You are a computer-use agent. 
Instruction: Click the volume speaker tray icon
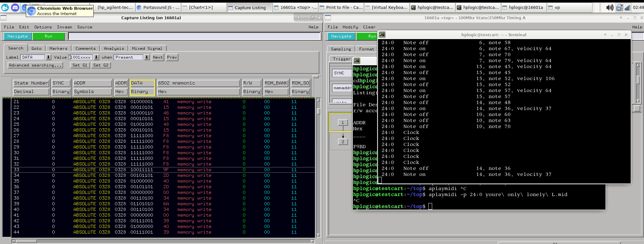click(610, 8)
